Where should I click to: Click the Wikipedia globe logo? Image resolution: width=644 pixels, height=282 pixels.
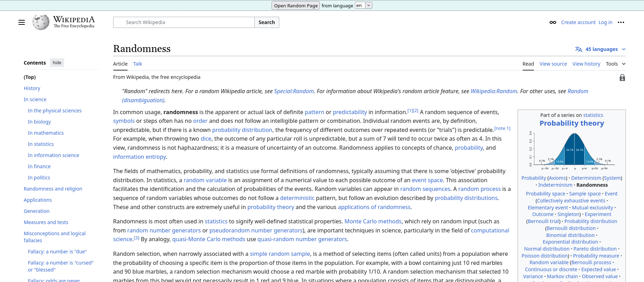41,22
